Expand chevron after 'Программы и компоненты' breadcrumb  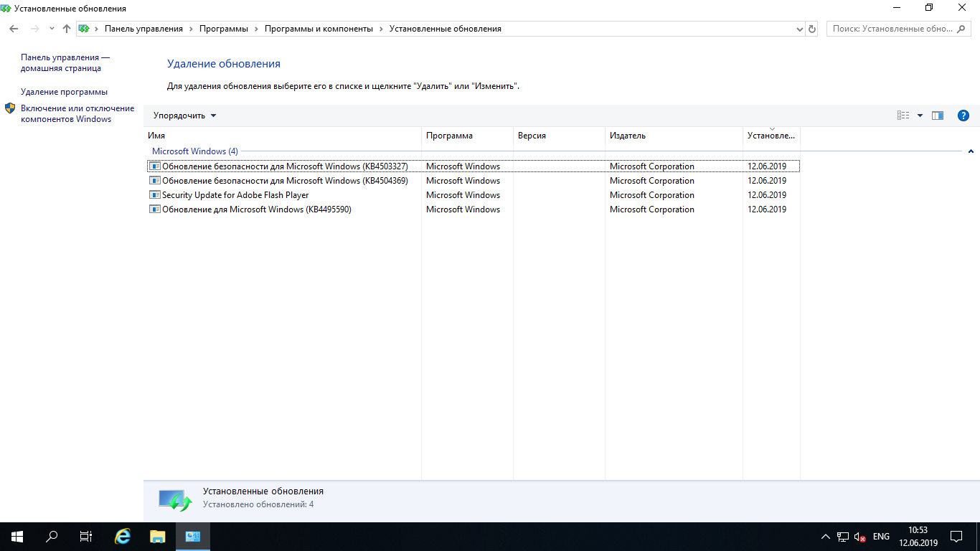[382, 29]
